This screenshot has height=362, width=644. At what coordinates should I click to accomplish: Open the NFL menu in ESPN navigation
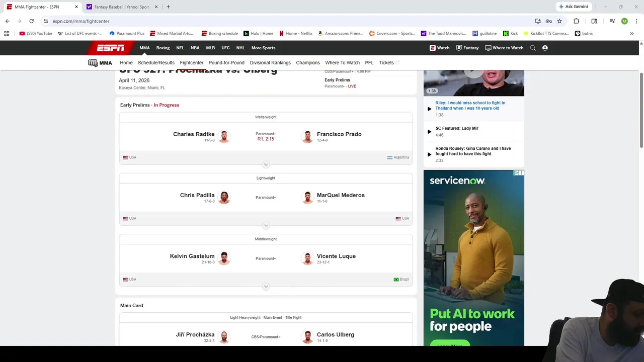pyautogui.click(x=180, y=48)
